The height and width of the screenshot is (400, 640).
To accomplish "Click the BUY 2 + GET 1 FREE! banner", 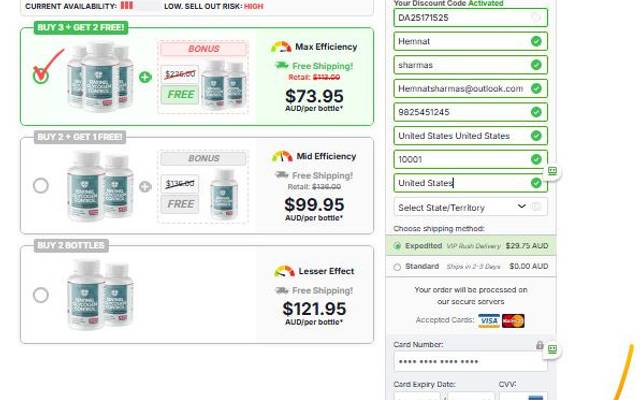I will click(80, 137).
